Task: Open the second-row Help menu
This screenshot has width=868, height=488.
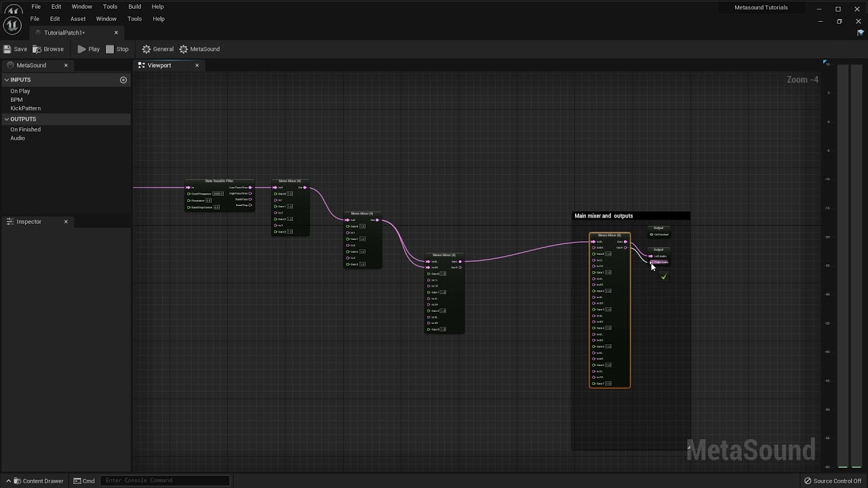Action: [x=159, y=19]
